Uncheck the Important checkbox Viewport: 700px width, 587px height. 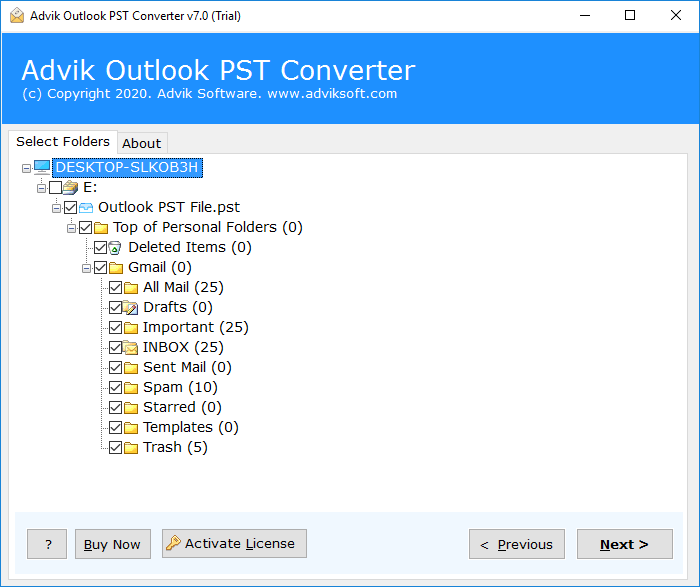(x=116, y=328)
